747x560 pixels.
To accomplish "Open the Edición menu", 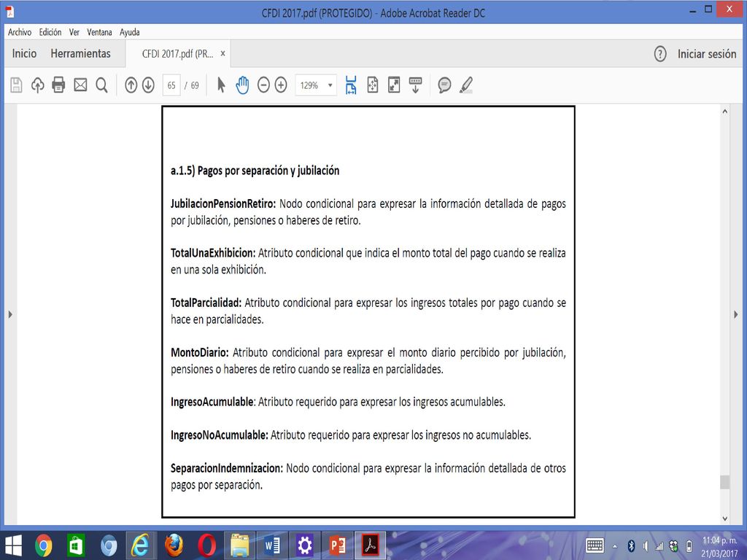I will click(50, 32).
